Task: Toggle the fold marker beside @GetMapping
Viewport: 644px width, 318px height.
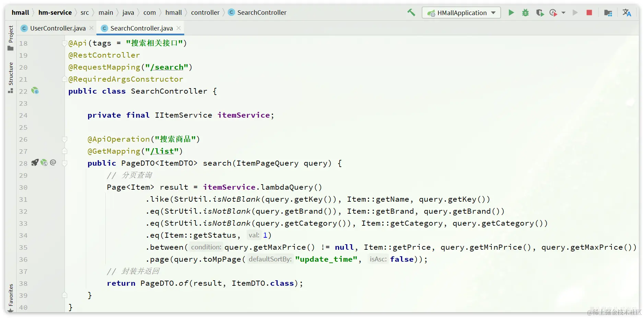Action: coord(64,151)
